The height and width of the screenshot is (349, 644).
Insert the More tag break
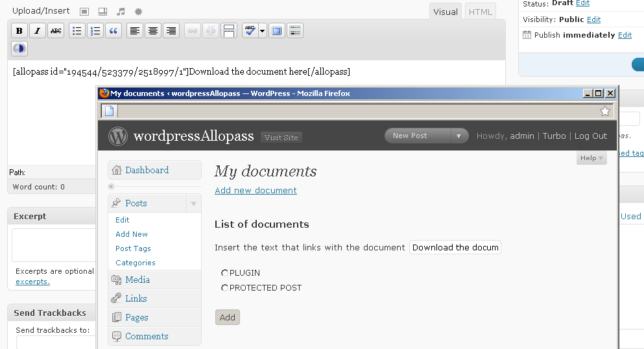[229, 30]
